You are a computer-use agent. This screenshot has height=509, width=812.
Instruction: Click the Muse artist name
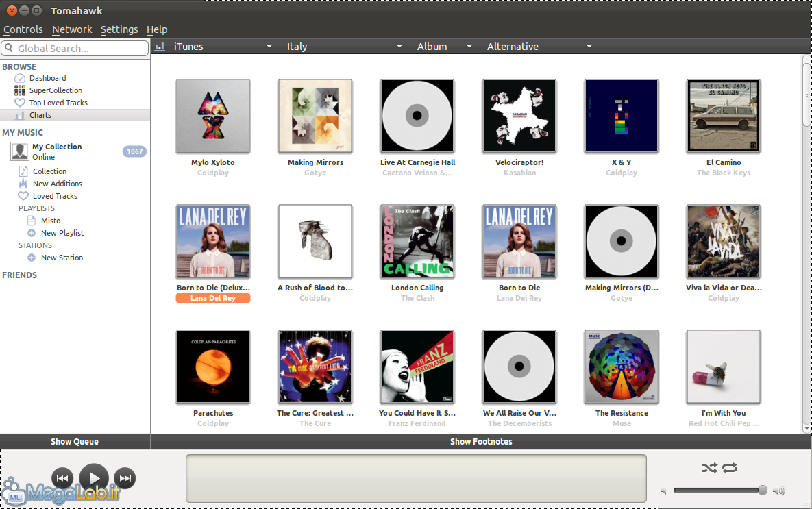[622, 423]
